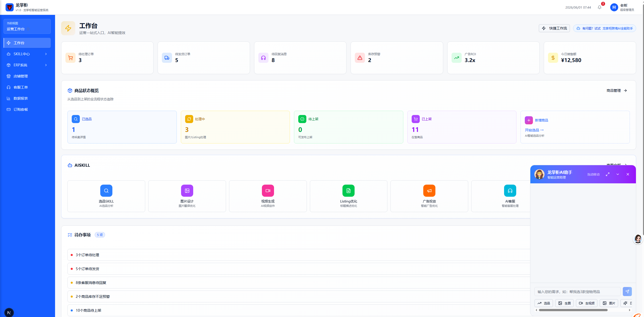
Task: Click the 已上架 purple cart icon
Action: click(416, 119)
